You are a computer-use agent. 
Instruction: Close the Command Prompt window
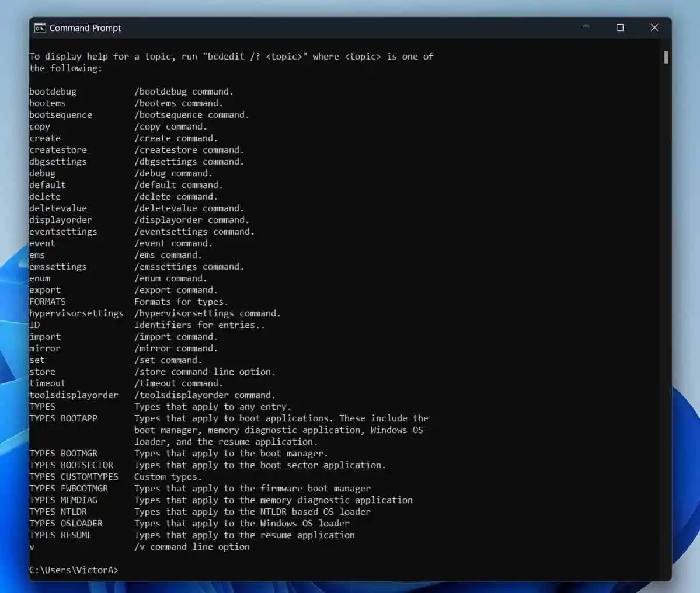coord(654,27)
